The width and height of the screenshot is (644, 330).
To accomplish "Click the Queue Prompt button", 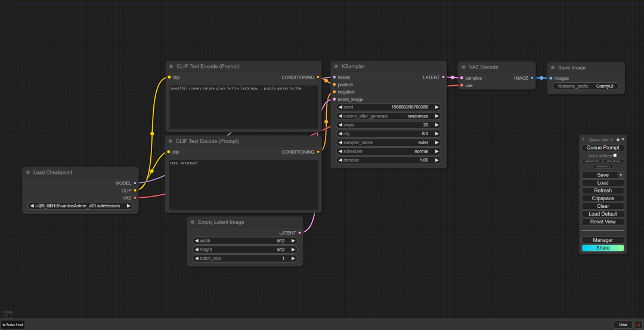I will point(603,148).
